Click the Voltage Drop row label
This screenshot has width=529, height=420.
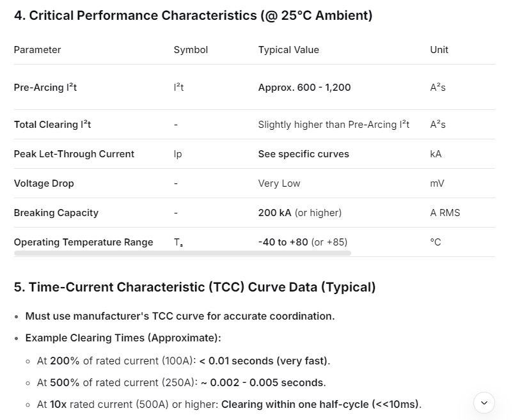(x=44, y=183)
